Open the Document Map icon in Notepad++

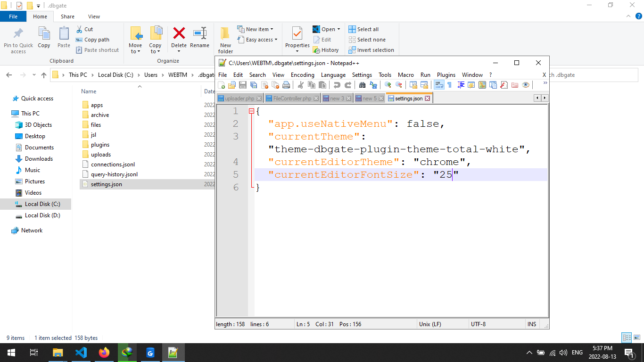482,85
